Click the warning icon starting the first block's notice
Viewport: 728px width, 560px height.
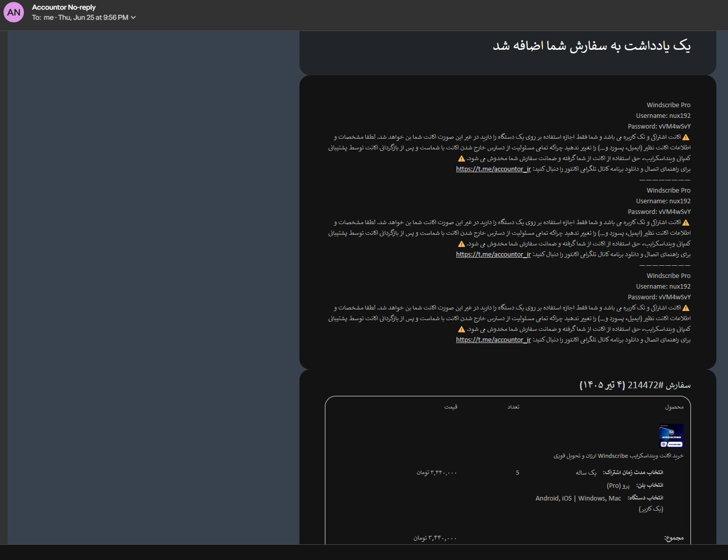pos(686,137)
